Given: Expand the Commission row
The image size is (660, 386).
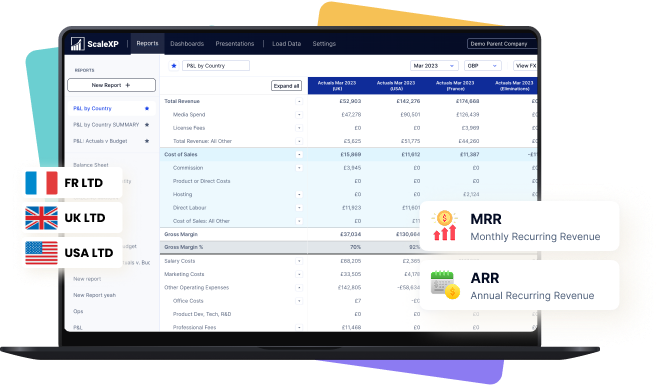Looking at the screenshot, I should 299,168.
